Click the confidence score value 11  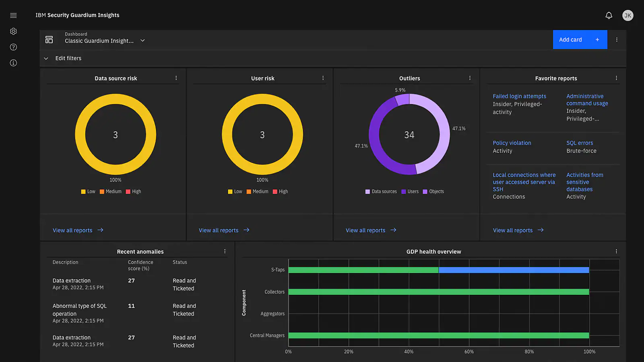coord(131,306)
